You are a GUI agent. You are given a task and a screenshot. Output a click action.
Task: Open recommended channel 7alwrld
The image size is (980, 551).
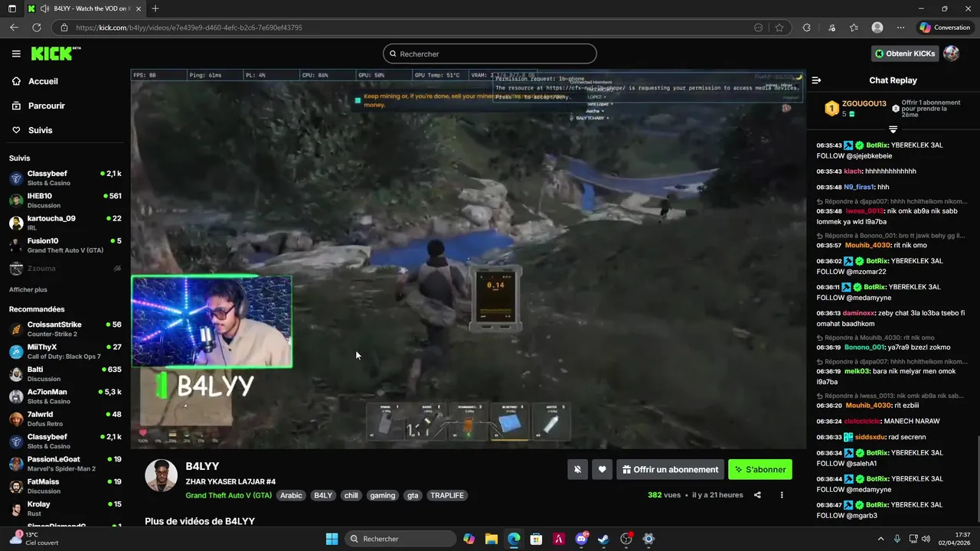tap(65, 419)
